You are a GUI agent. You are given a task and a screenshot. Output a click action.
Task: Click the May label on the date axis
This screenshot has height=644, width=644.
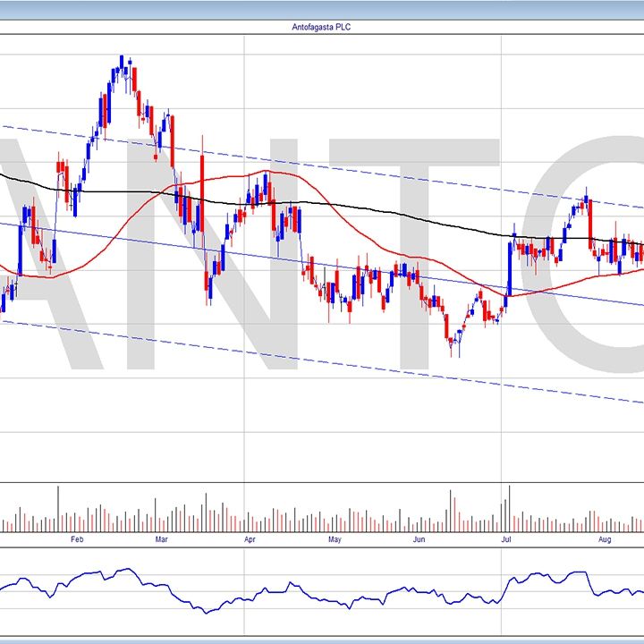[335, 539]
